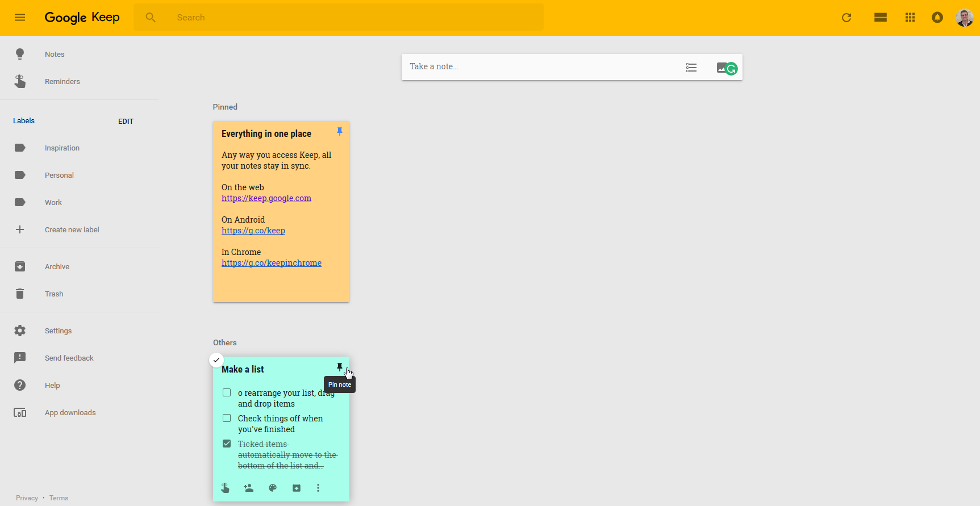Click the Archive box icon in sidebar
Screen dimensions: 980x506
[x=20, y=266]
